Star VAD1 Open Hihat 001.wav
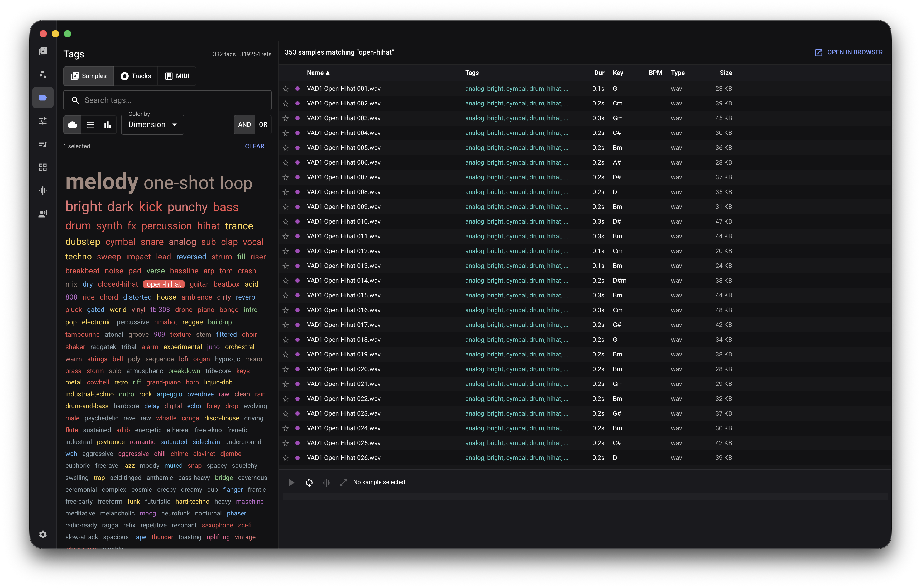Viewport: 921px width, 588px height. click(x=286, y=89)
